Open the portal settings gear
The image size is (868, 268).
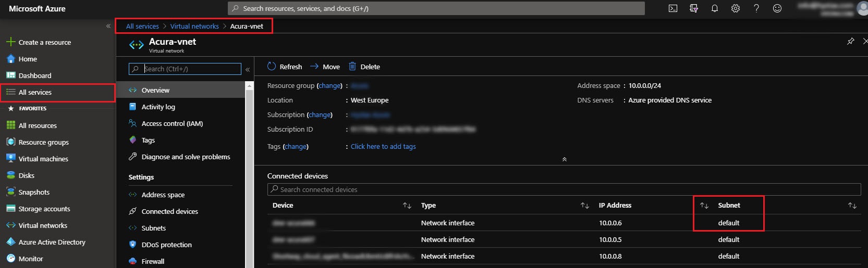[x=736, y=8]
